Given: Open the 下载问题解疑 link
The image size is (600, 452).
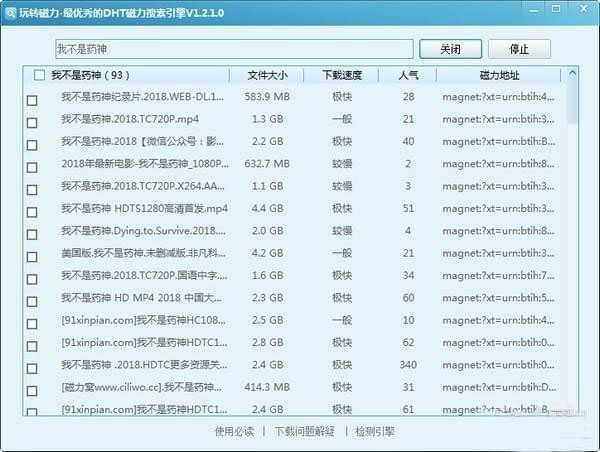Looking at the screenshot, I should (x=305, y=431).
